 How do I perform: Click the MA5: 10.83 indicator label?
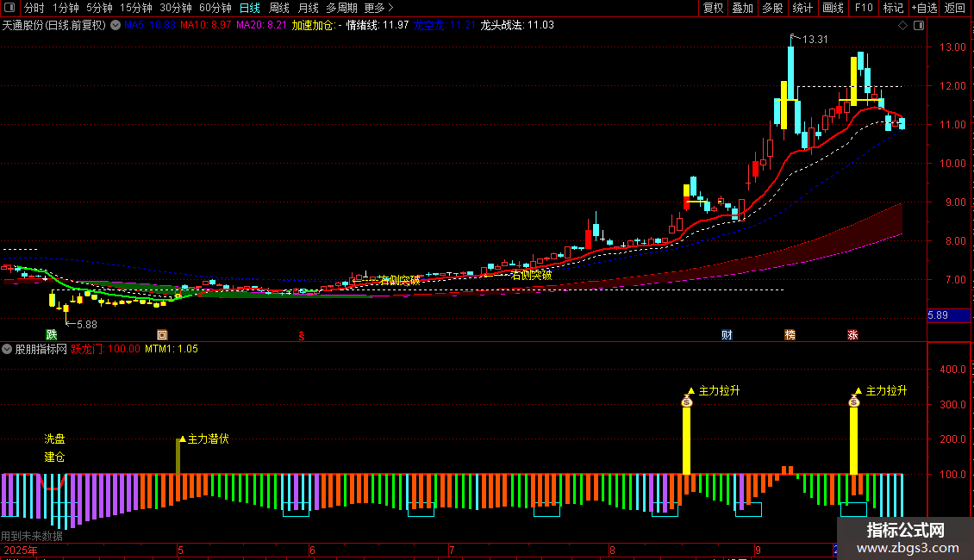coord(150,26)
